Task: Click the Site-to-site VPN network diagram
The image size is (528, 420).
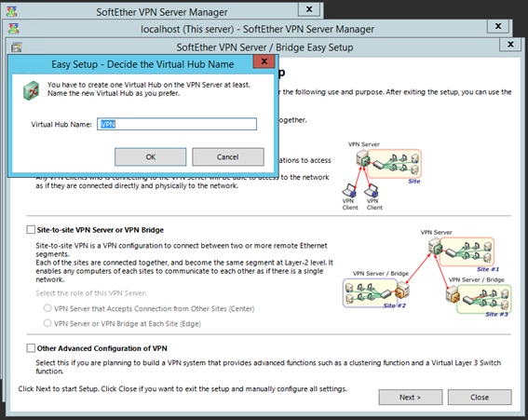Action: click(x=427, y=273)
